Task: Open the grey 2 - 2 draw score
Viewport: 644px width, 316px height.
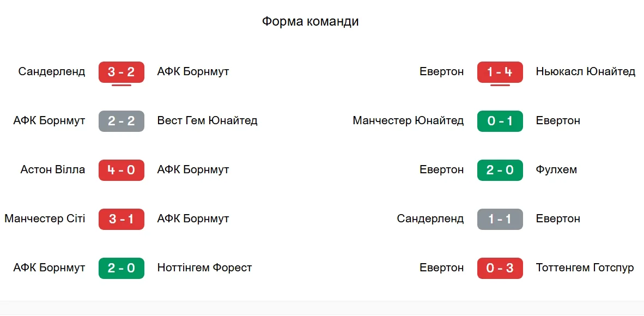Action: click(121, 121)
